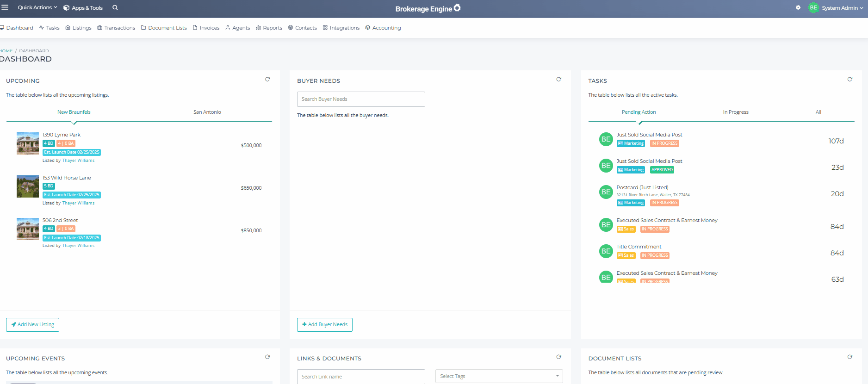
Task: Click APPROVED status badge
Action: click(662, 170)
